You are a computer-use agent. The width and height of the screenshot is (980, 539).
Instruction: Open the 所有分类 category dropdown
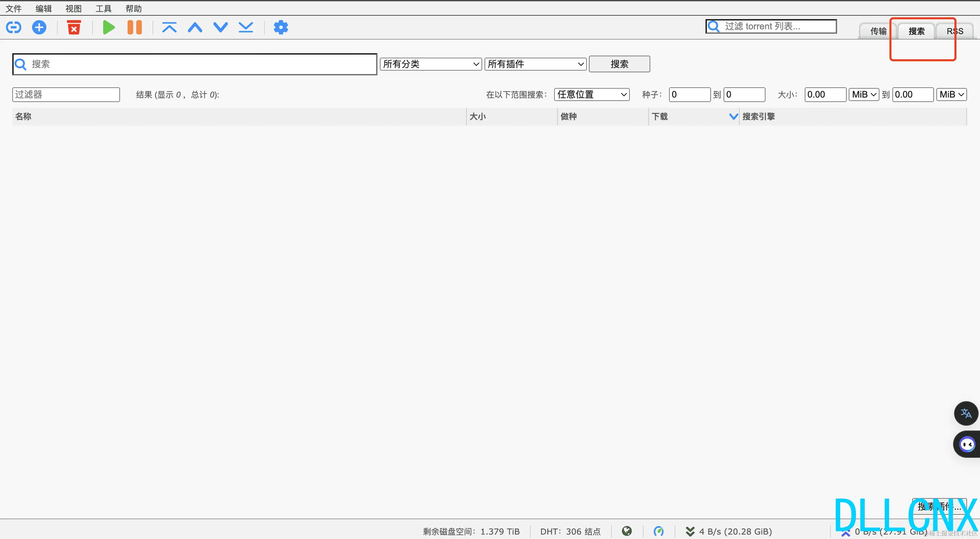coord(431,64)
